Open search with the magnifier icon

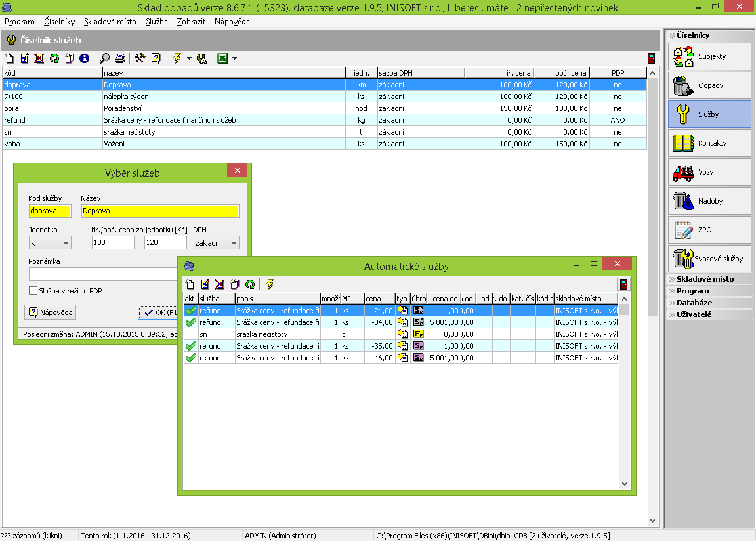[x=104, y=58]
